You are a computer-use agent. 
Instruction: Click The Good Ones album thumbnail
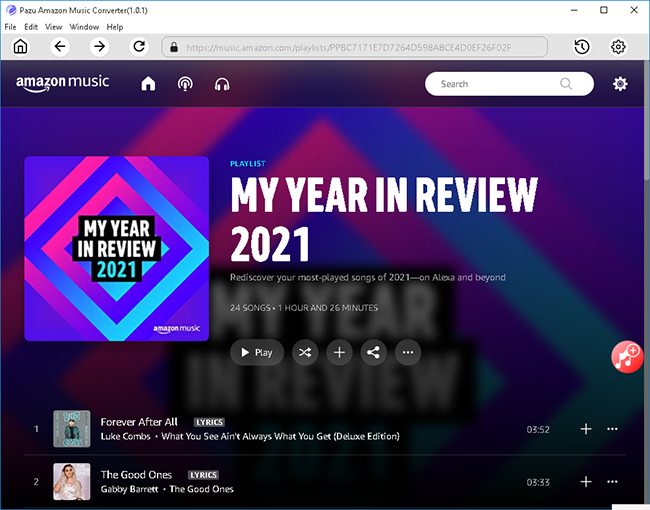pos(72,482)
